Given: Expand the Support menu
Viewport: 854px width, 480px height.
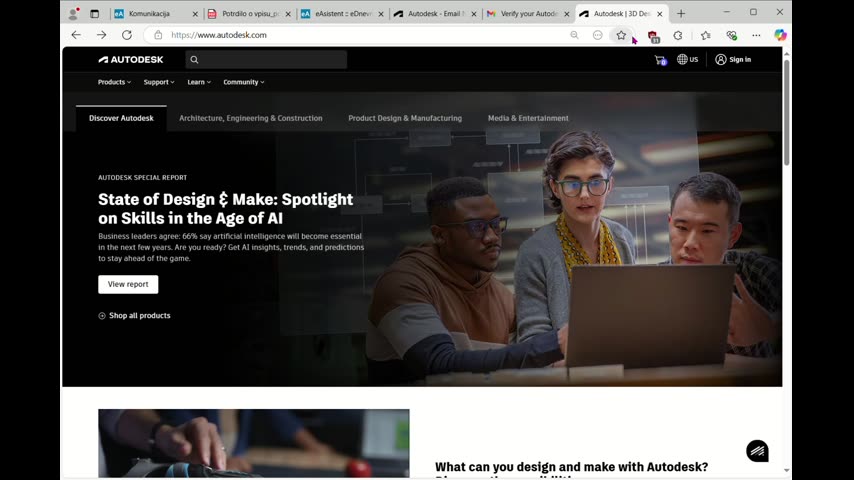Looking at the screenshot, I should (159, 82).
